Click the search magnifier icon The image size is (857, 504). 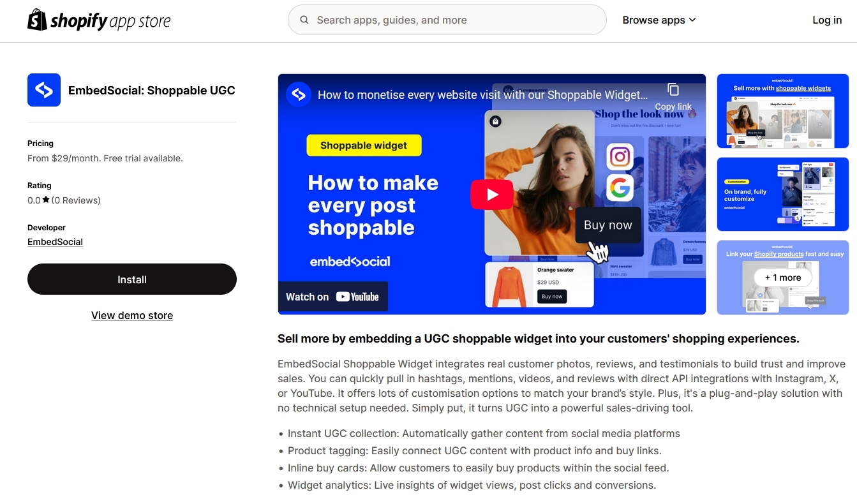(304, 20)
